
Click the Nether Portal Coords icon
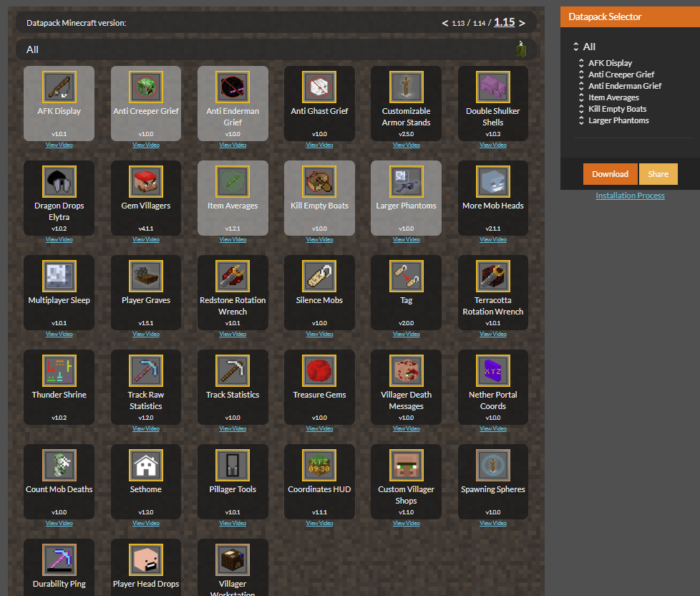click(x=493, y=371)
